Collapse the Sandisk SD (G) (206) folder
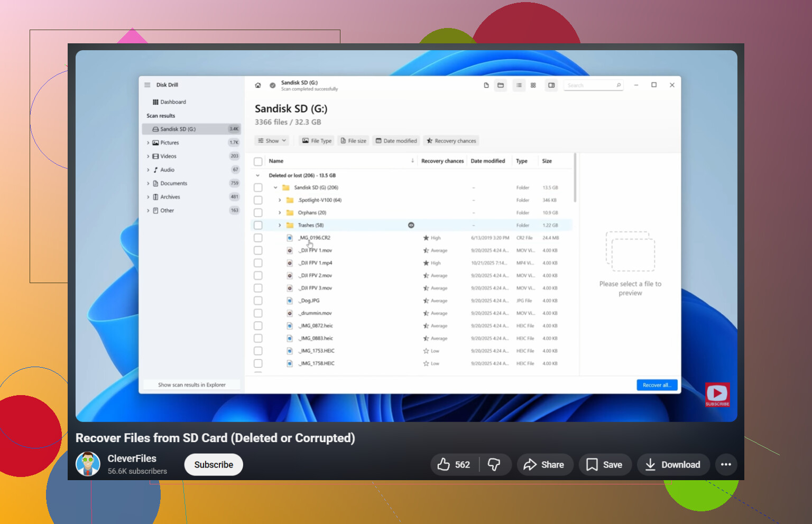Screen dimensions: 812x524 click(x=275, y=188)
